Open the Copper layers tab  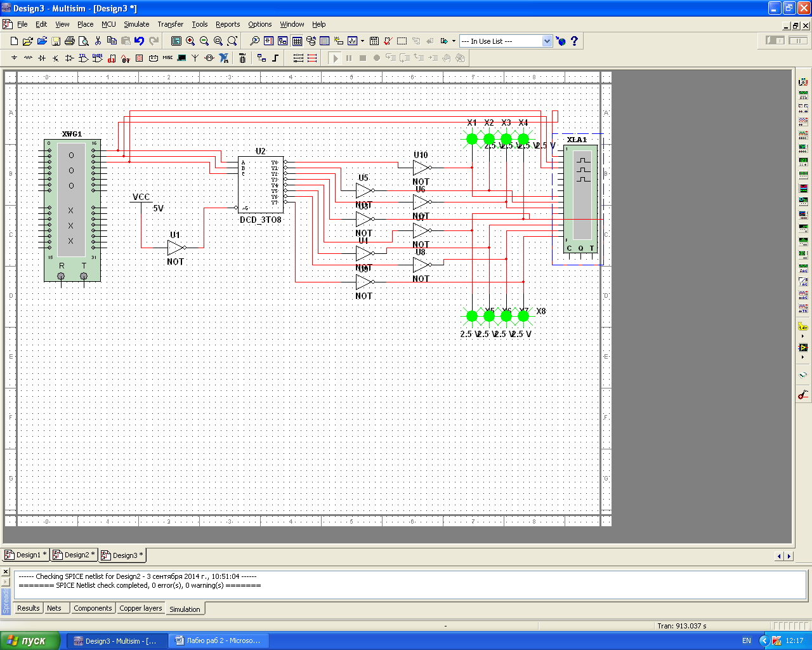(141, 608)
